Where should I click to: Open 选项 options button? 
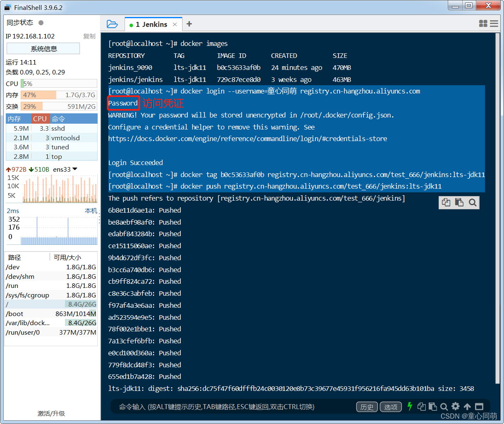391,407
